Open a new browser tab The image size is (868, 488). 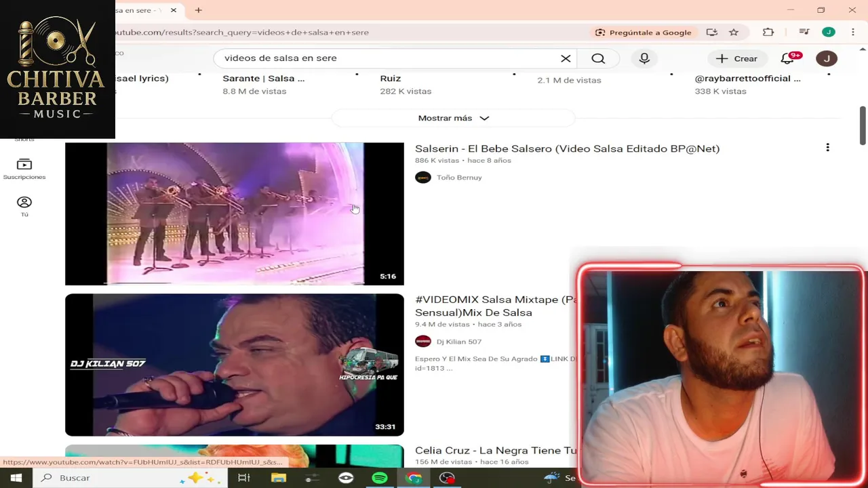point(199,10)
